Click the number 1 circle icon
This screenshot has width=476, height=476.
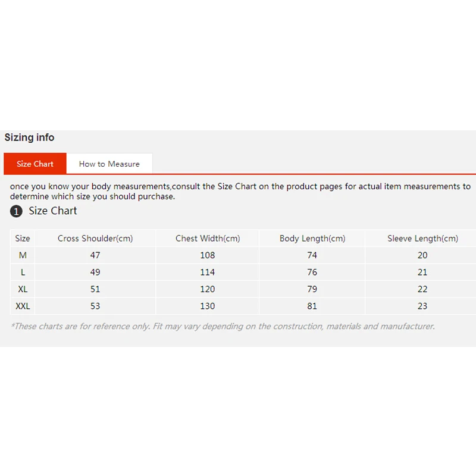point(16,211)
